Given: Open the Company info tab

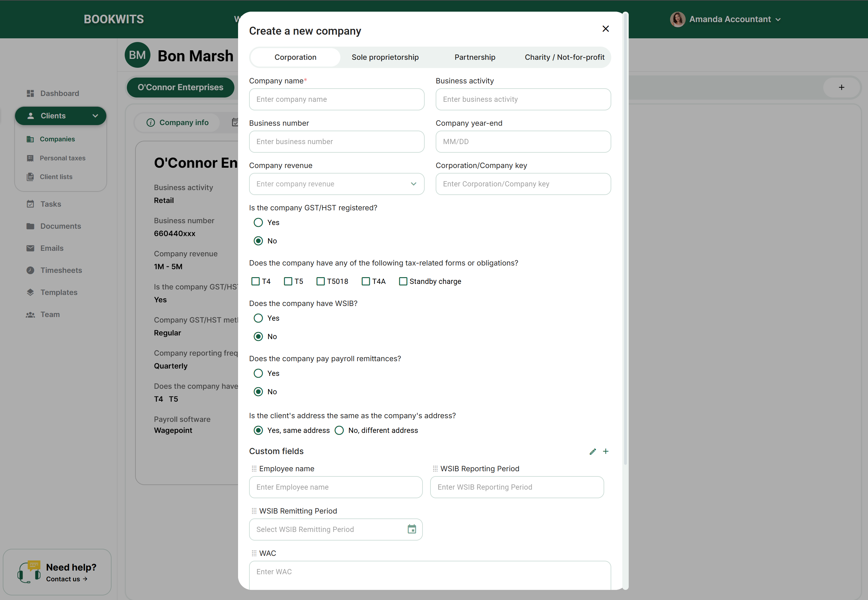Looking at the screenshot, I should tap(177, 123).
